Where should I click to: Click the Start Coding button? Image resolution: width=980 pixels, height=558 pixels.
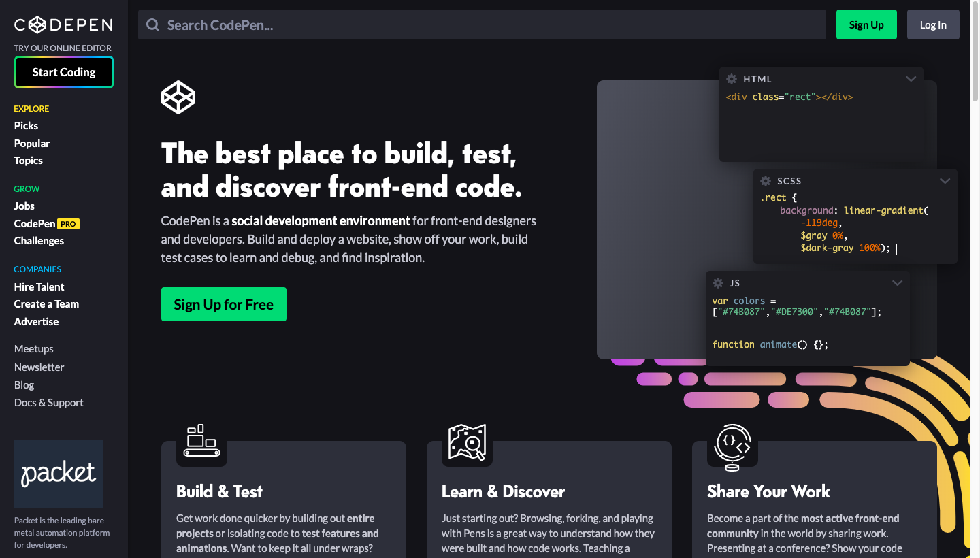[x=64, y=72]
